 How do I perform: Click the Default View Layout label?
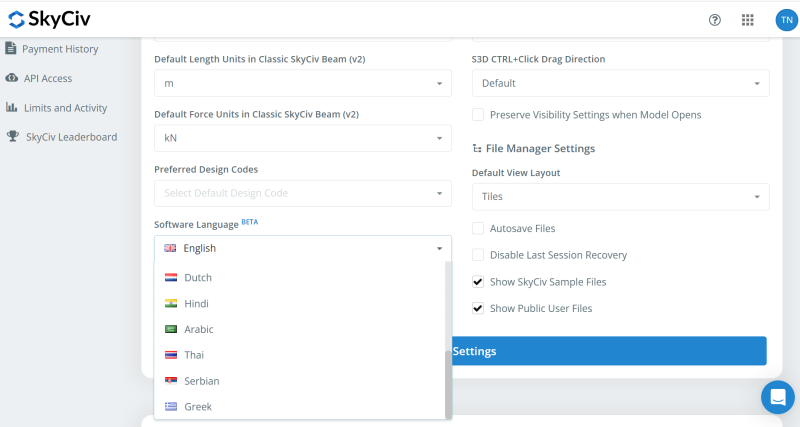(516, 173)
